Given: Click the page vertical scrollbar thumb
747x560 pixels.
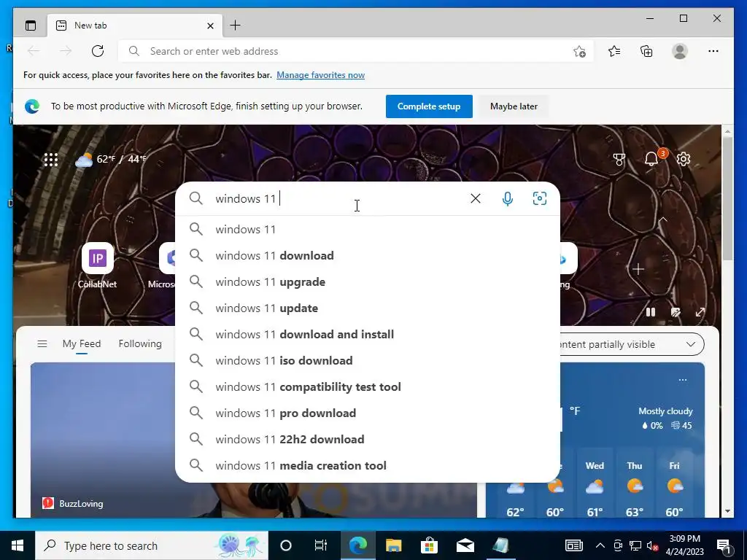Looking at the screenshot, I should [x=727, y=198].
